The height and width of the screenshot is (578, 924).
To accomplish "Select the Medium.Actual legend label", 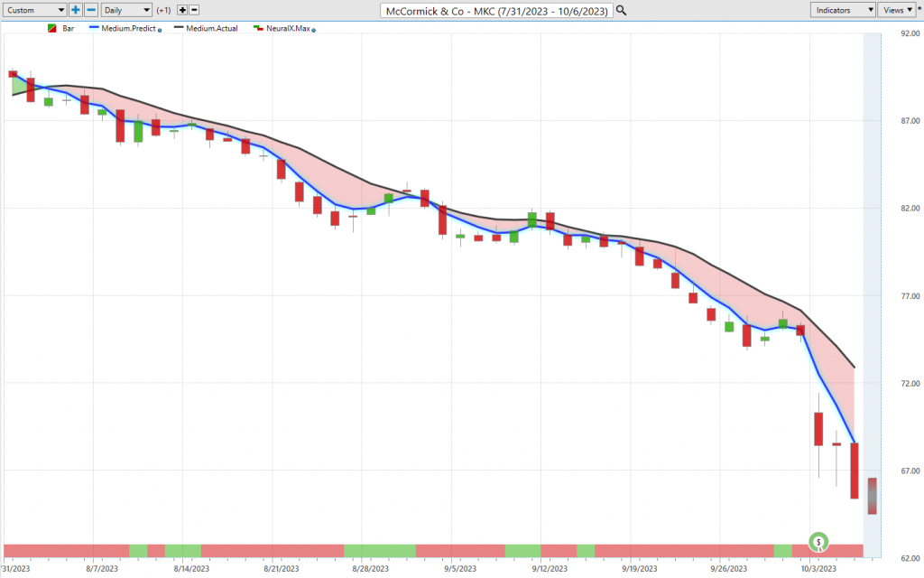I will click(x=211, y=28).
